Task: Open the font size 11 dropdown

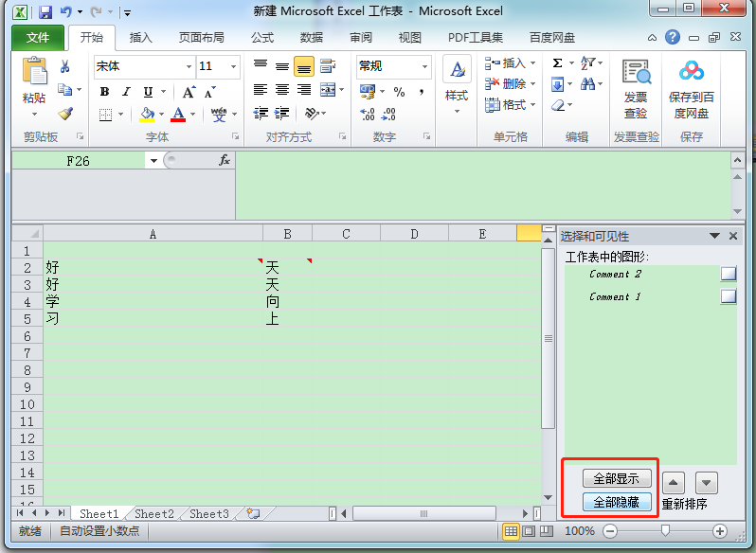Action: coord(233,66)
